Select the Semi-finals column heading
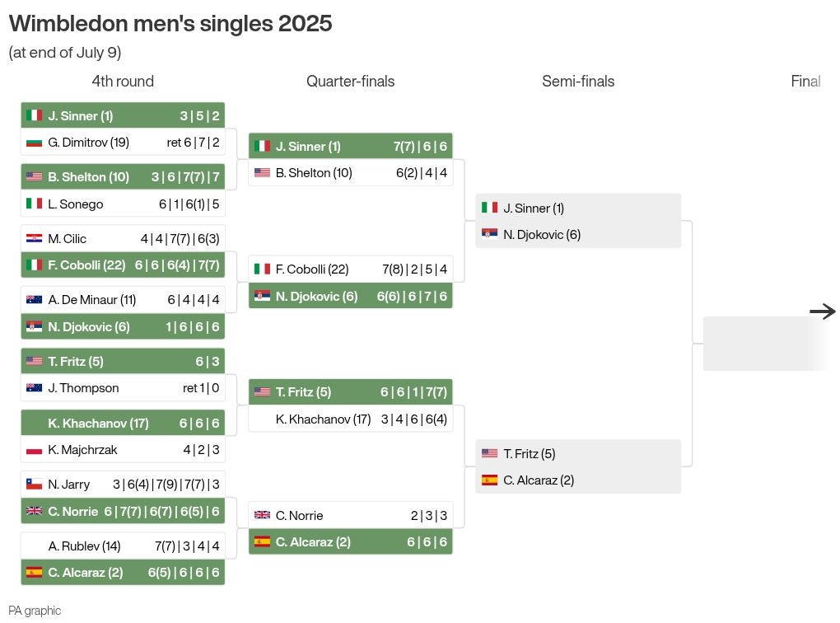Screen dimensions: 840x623 point(578,81)
